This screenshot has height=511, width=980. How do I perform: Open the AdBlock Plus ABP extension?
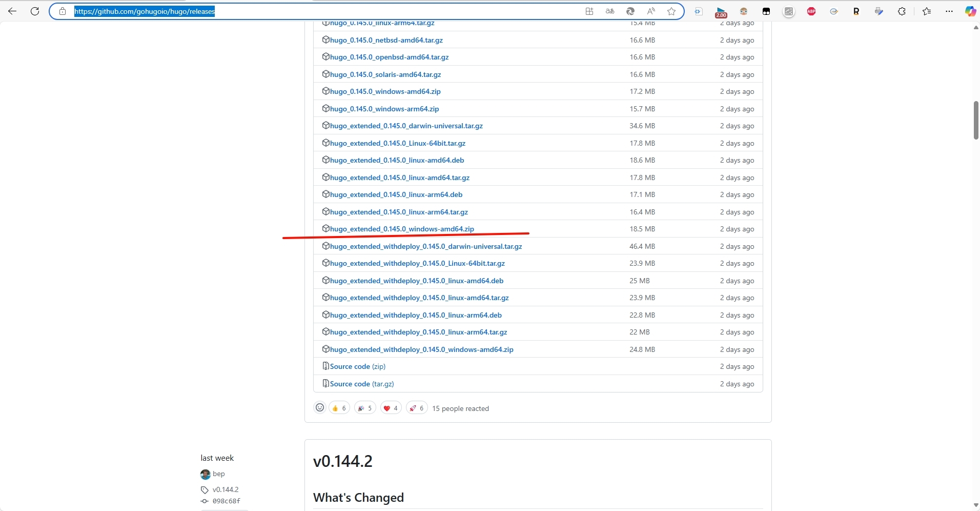click(x=811, y=11)
